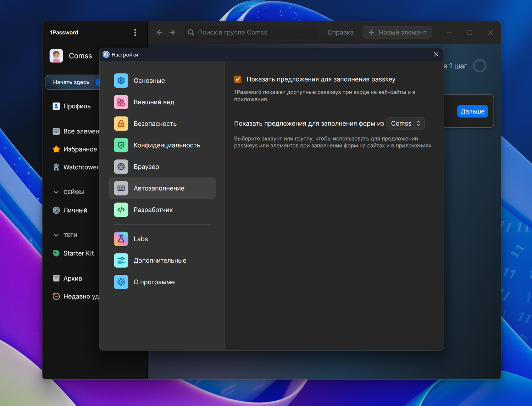Screen dimensions: 532x406
Task: Switch to the Внешний вид tab
Action: 162,102
